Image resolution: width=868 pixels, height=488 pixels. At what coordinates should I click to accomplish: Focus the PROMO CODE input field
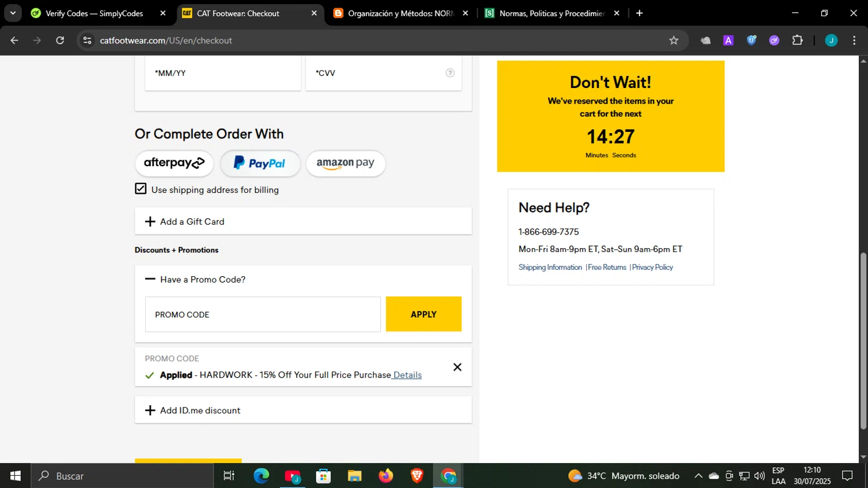click(x=263, y=314)
